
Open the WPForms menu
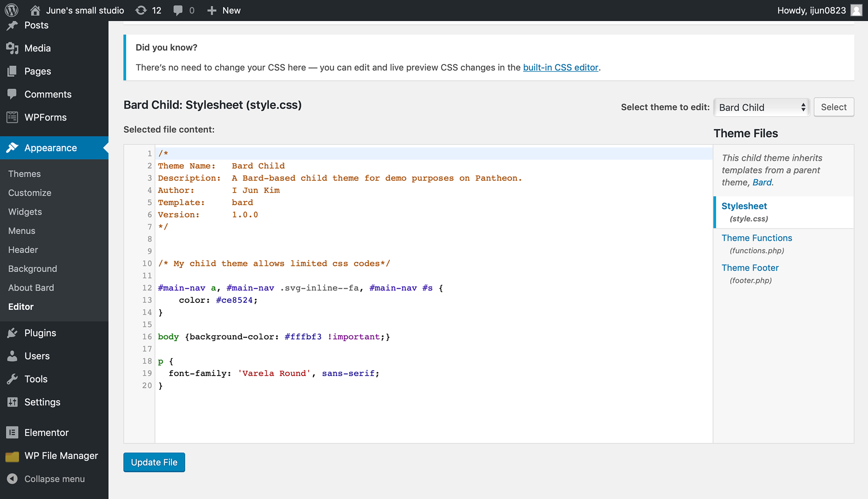click(45, 117)
